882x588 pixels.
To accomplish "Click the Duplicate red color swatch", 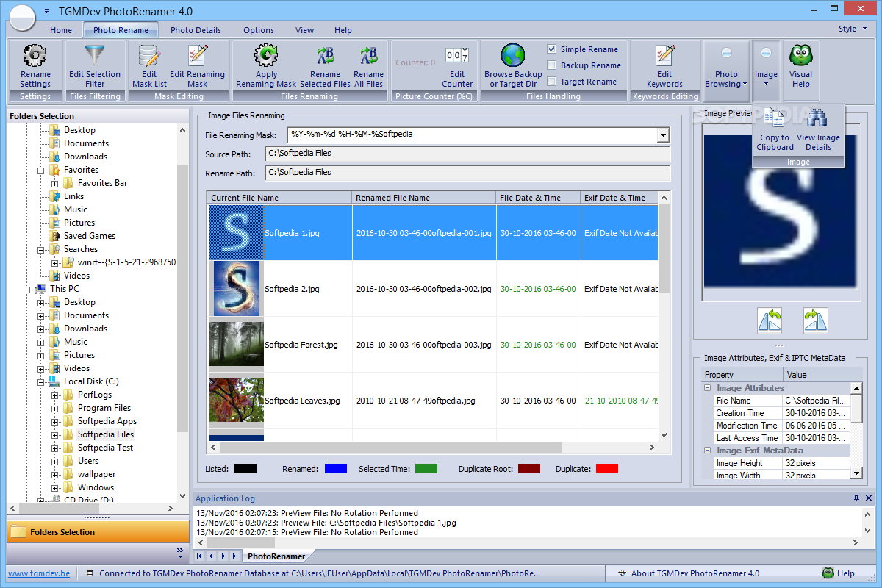I will 607,469.
